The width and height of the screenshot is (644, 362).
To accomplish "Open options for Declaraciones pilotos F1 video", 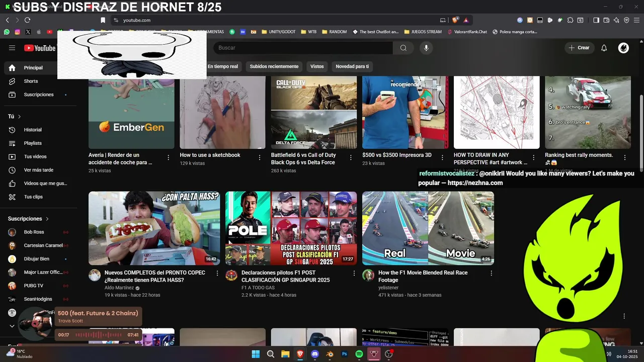I will (x=354, y=273).
